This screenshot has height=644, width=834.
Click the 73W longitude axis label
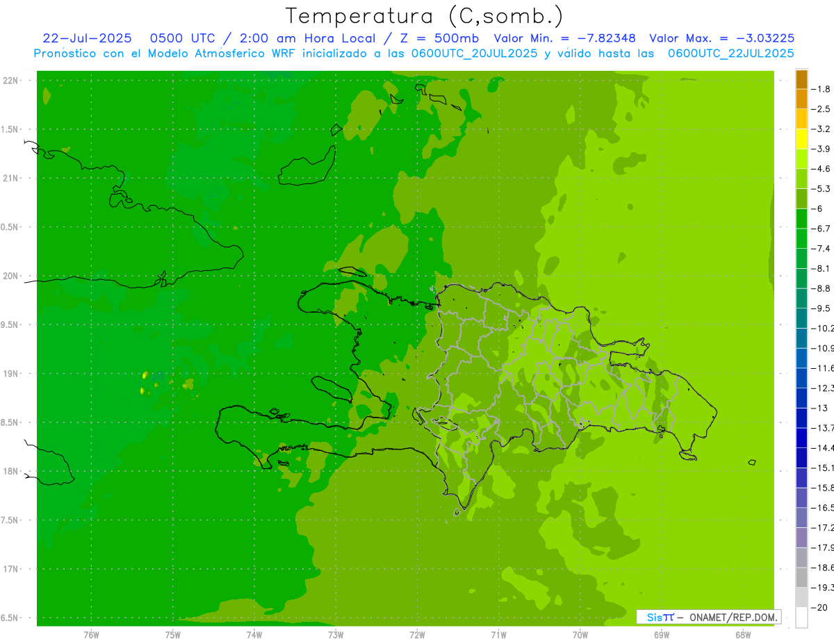pos(336,634)
